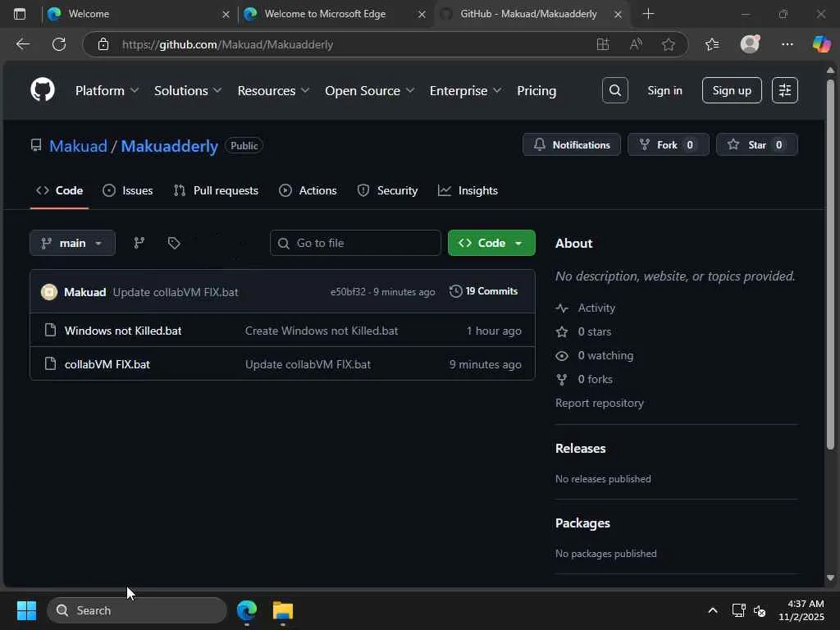Switch to Welcome to Microsoft Edge tab
Screen dimensions: 840x630
335,14
